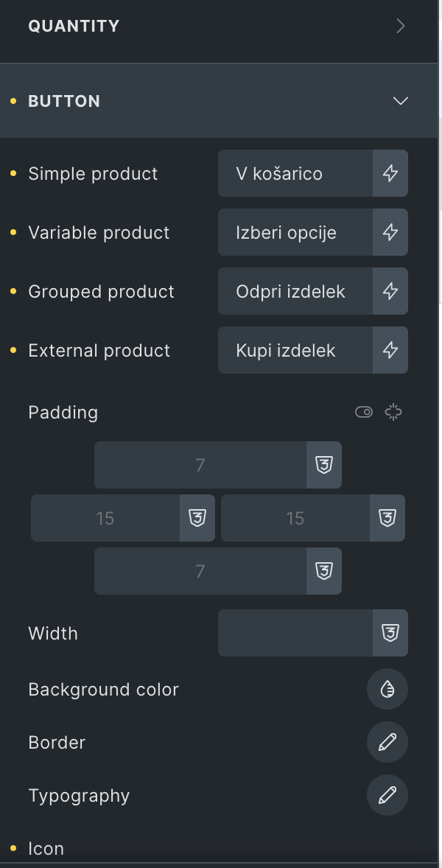The width and height of the screenshot is (442, 868).
Task: Open Background color picker
Action: click(387, 689)
